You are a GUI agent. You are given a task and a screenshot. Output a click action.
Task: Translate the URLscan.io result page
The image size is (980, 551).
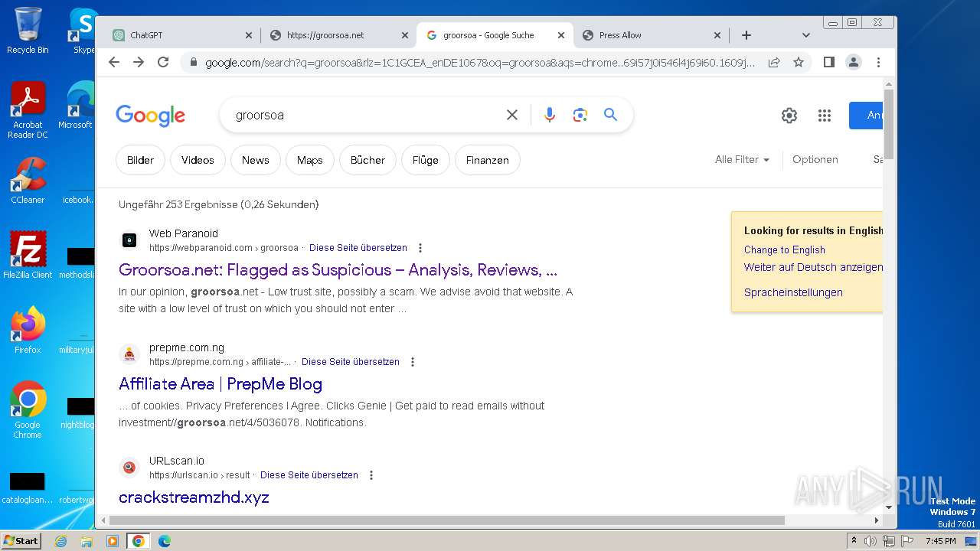309,475
